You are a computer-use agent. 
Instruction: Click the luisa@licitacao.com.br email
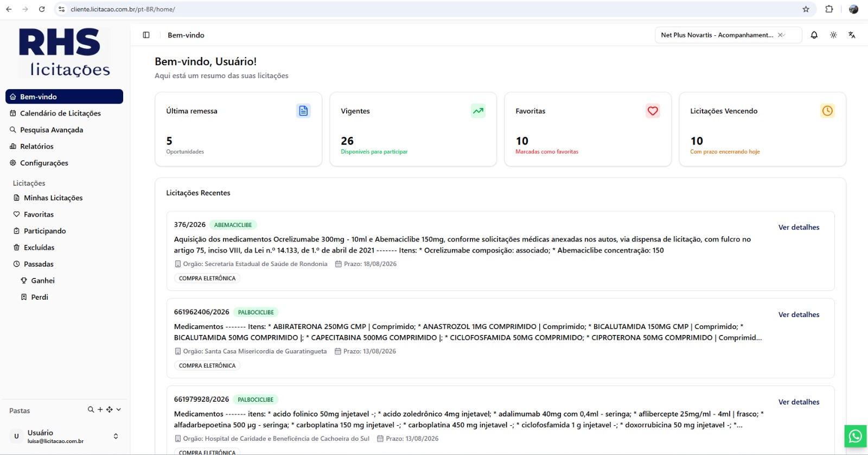coord(55,441)
